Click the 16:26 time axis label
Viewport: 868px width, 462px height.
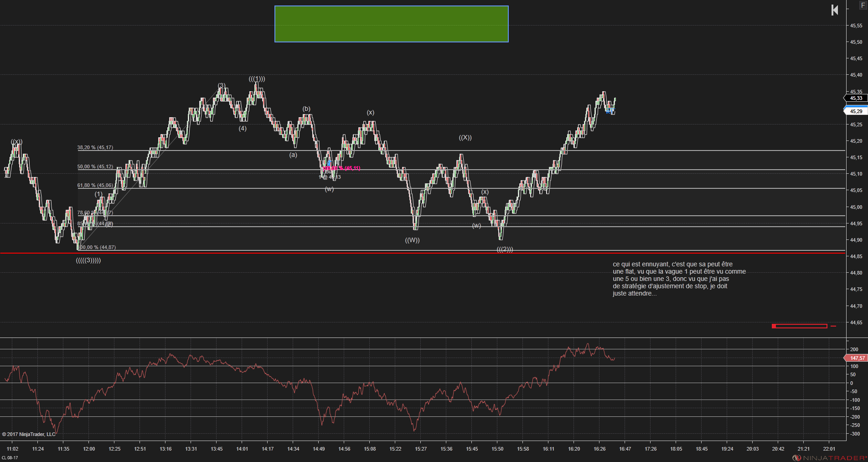pos(599,449)
